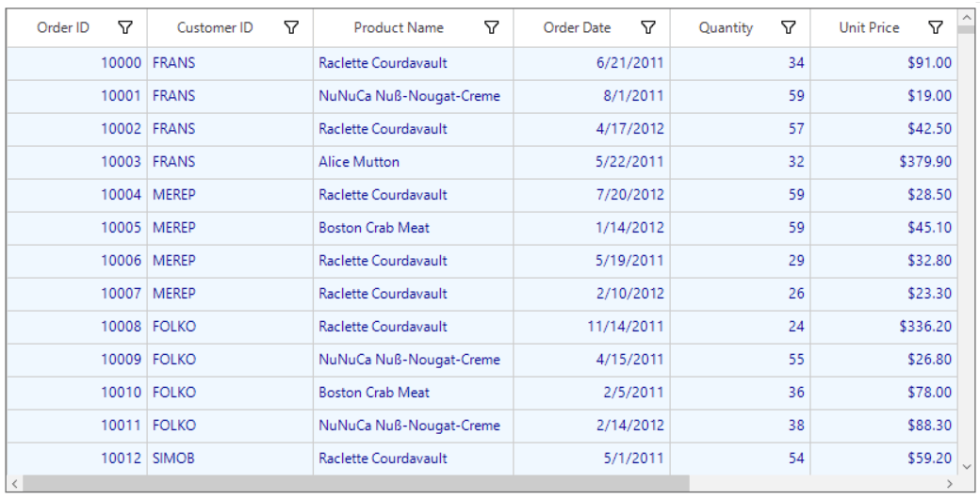This screenshot has width=980, height=499.
Task: Select Order ID cell 10009
Action: click(x=77, y=360)
